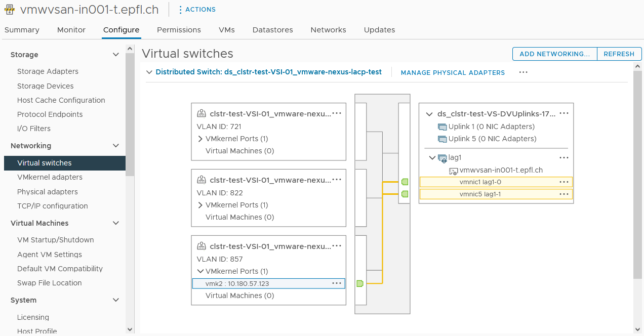The width and height of the screenshot is (644, 336).
Task: Click the port group icon for VLAN 721
Action: (202, 113)
